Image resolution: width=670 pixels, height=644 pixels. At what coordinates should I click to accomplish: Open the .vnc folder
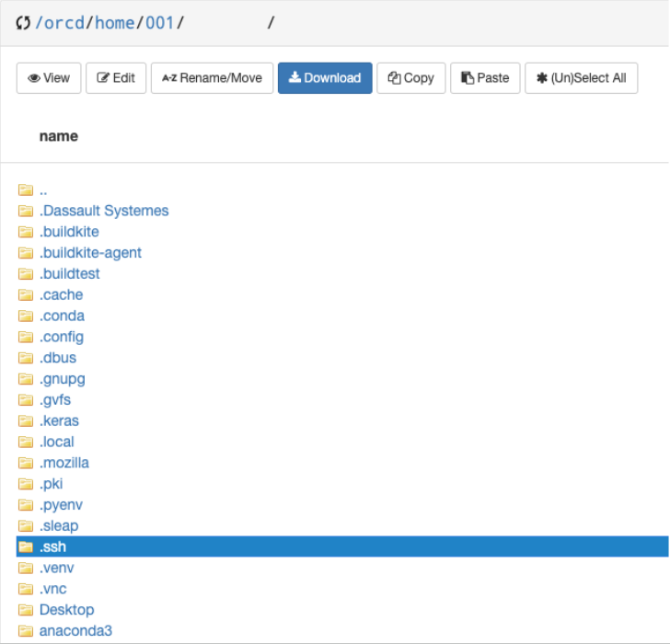pyautogui.click(x=53, y=589)
